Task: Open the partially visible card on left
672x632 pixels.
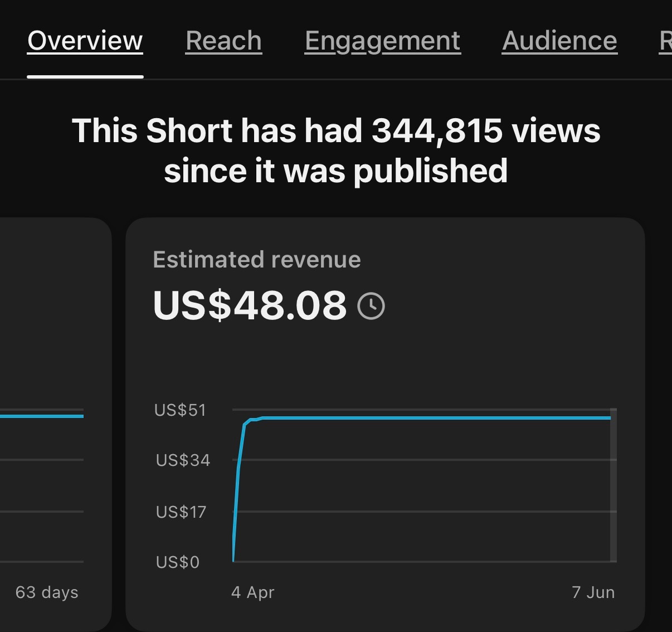Action: [56, 424]
